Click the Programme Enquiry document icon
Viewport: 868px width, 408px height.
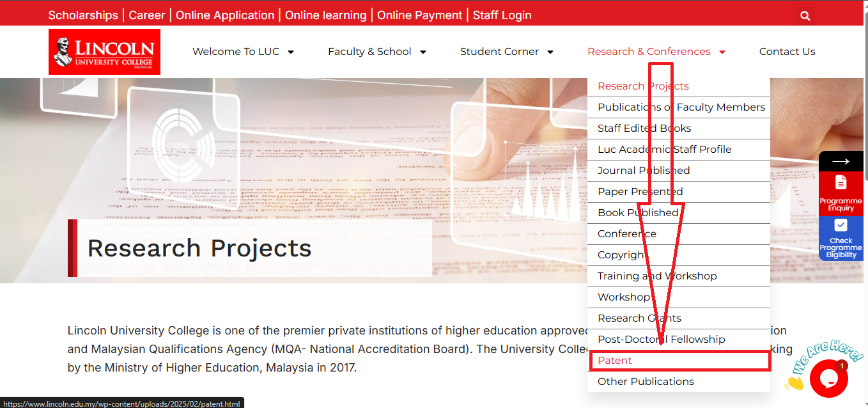pos(841,182)
